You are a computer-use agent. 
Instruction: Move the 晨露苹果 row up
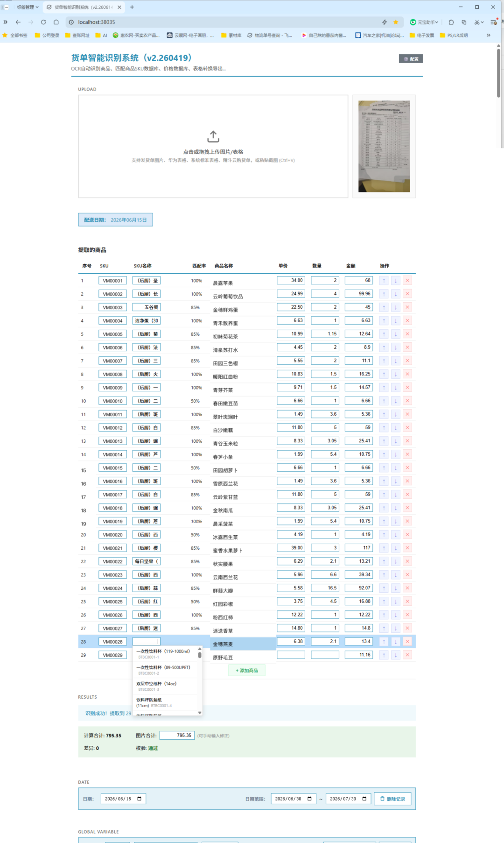384,281
